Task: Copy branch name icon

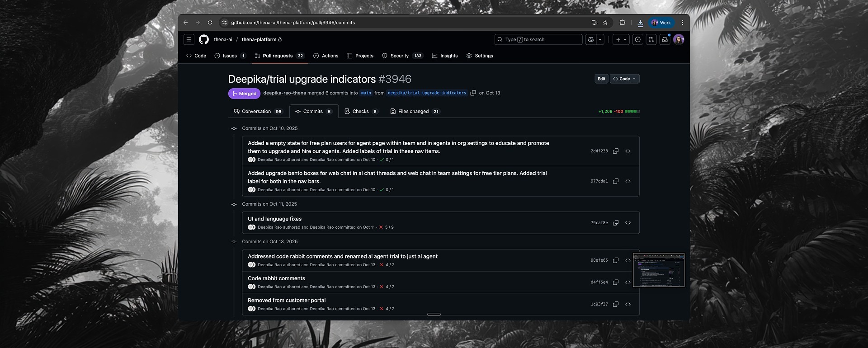Action: coord(473,93)
